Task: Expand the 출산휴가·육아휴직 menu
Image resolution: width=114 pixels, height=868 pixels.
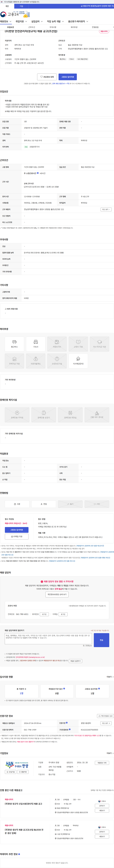Action: pyautogui.click(x=78, y=22)
